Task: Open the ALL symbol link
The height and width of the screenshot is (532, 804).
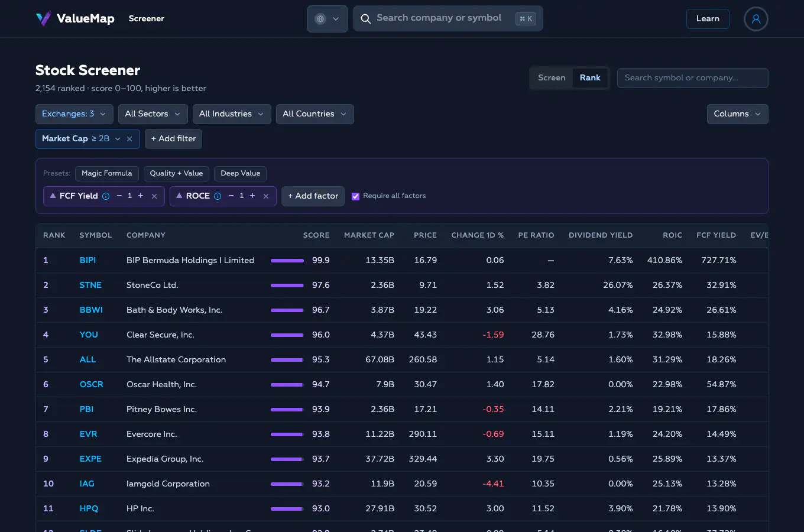Action: [x=87, y=360]
